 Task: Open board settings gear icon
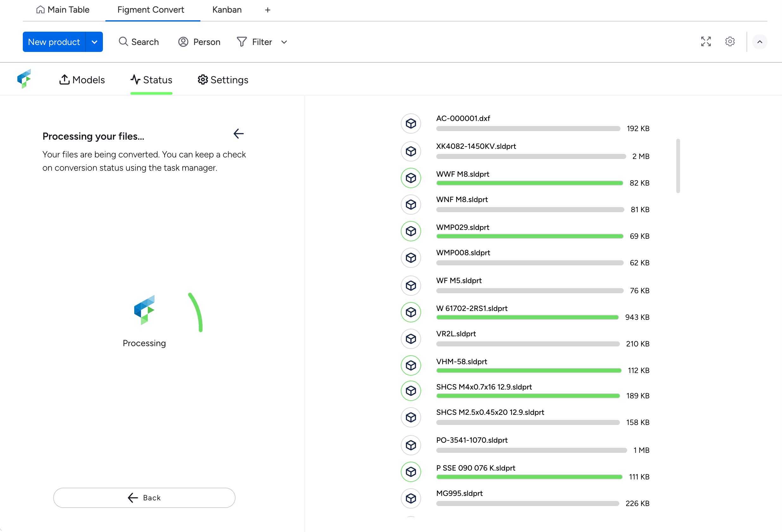[x=729, y=41]
